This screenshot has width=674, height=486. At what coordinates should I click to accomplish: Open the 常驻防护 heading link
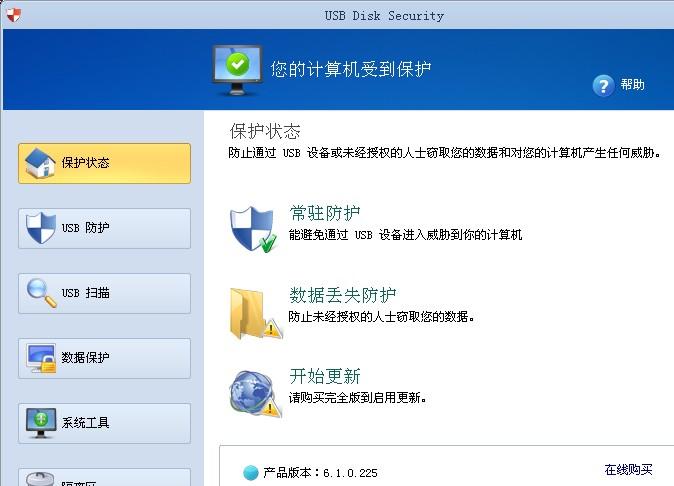tap(325, 213)
